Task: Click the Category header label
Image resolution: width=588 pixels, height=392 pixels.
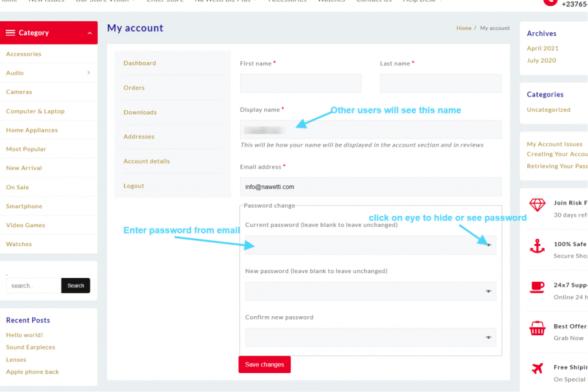Action: tap(34, 33)
